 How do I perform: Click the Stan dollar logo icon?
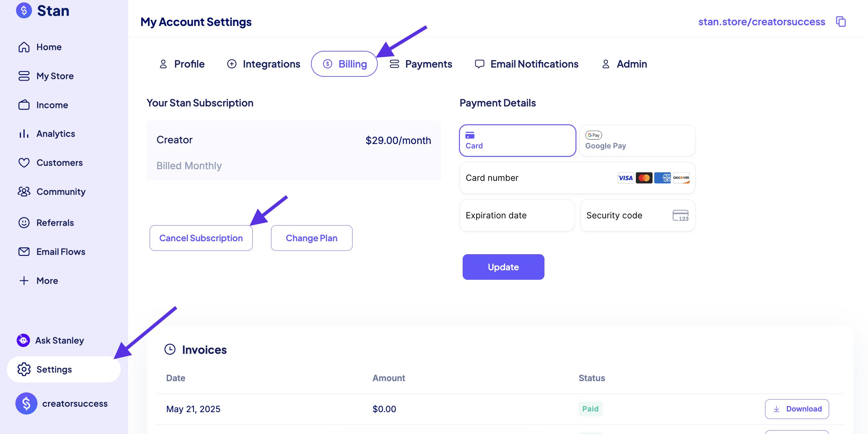24,11
